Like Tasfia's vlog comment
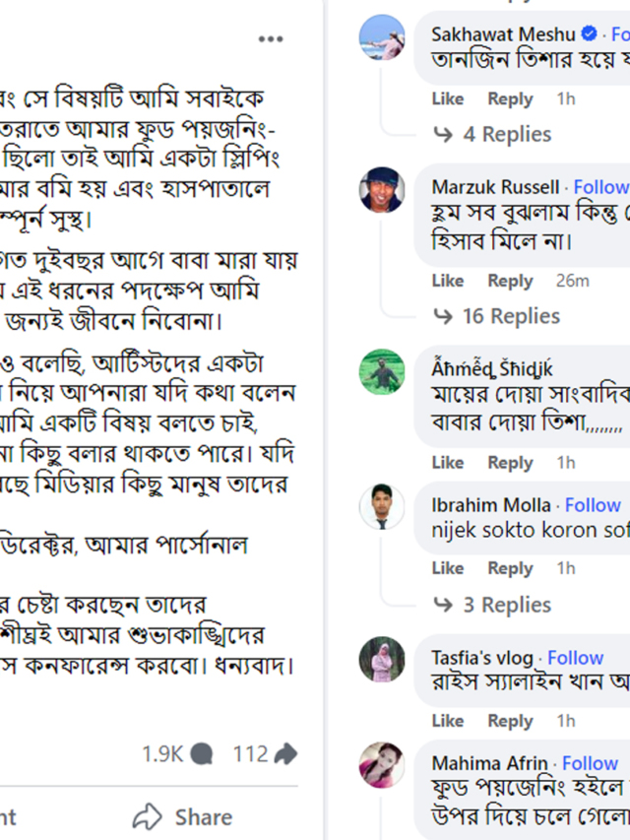Viewport: 630px width, 840px height. tap(448, 721)
